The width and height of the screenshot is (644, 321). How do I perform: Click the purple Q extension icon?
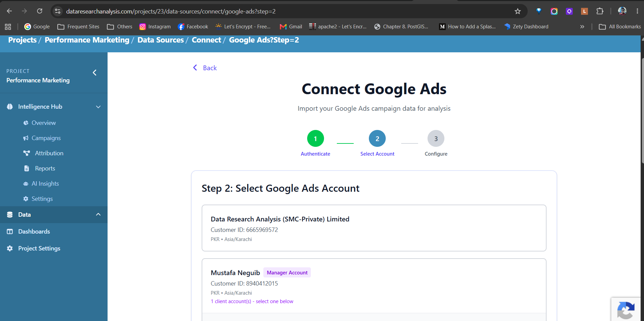click(569, 11)
